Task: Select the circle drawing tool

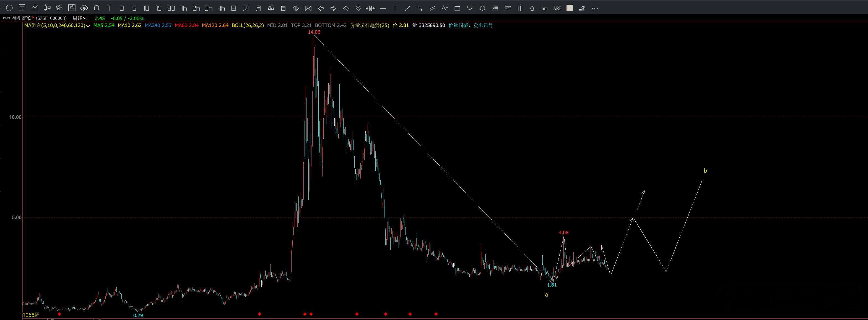Action: pos(482,8)
